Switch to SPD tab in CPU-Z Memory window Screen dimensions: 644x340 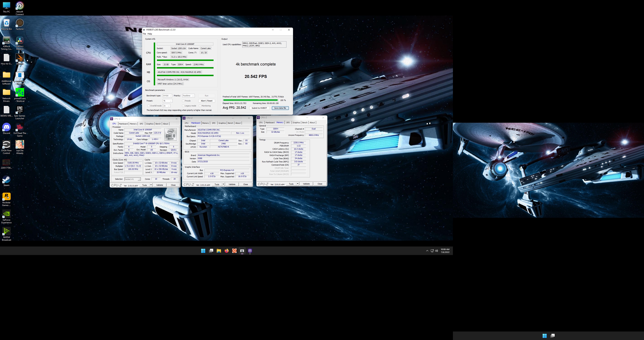click(288, 123)
